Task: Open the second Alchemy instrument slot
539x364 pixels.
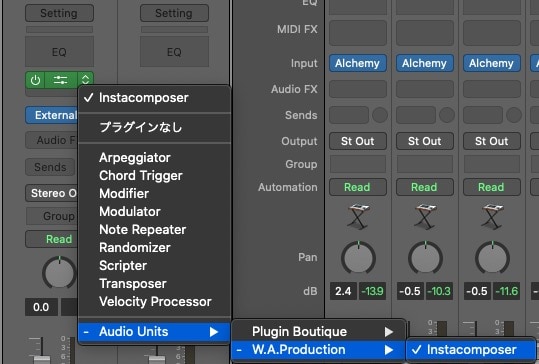Action: pyautogui.click(x=425, y=63)
